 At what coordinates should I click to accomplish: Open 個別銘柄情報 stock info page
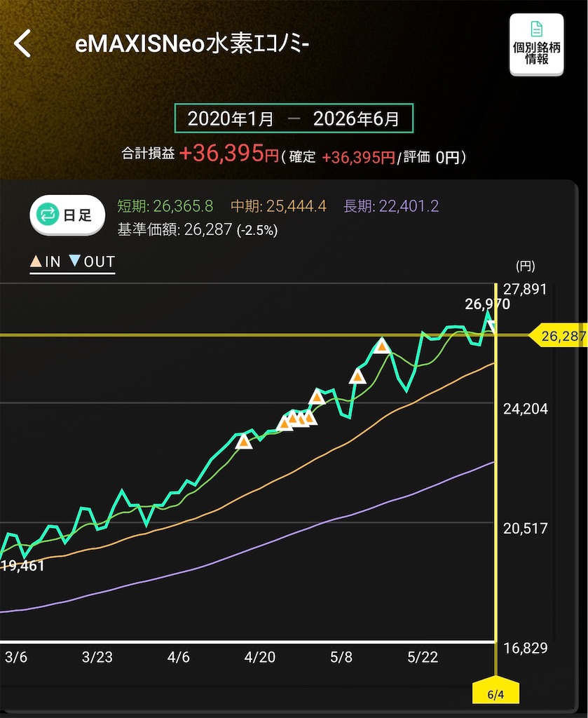(x=536, y=44)
